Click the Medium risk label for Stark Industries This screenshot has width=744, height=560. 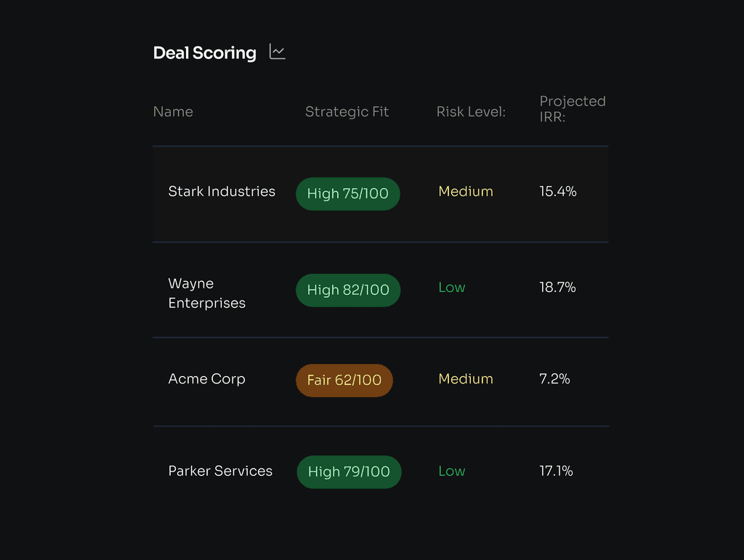coord(466,191)
